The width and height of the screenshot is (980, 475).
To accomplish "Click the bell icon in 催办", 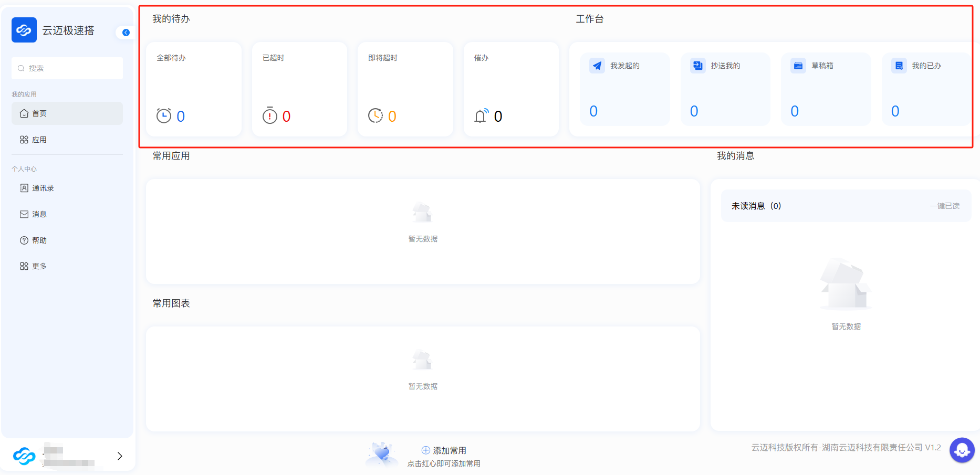I will tap(481, 115).
